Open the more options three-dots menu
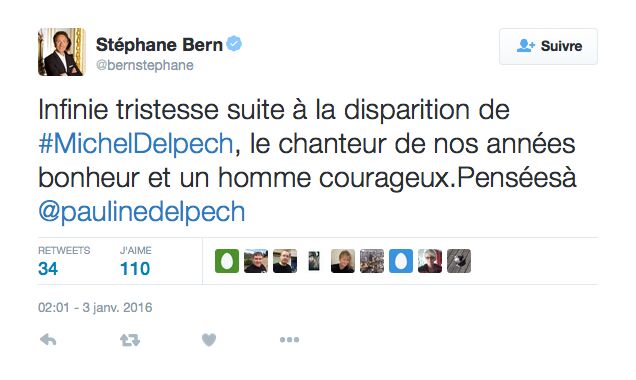The width and height of the screenshot is (636, 380). pyautogui.click(x=289, y=340)
